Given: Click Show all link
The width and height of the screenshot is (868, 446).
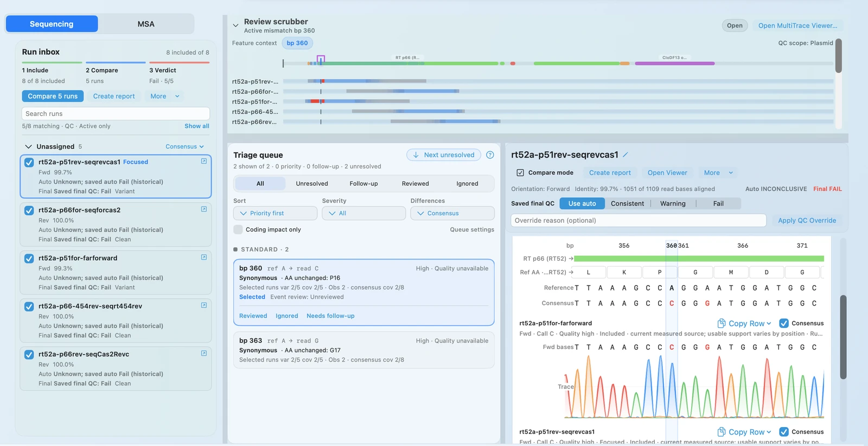Looking at the screenshot, I should (x=197, y=126).
